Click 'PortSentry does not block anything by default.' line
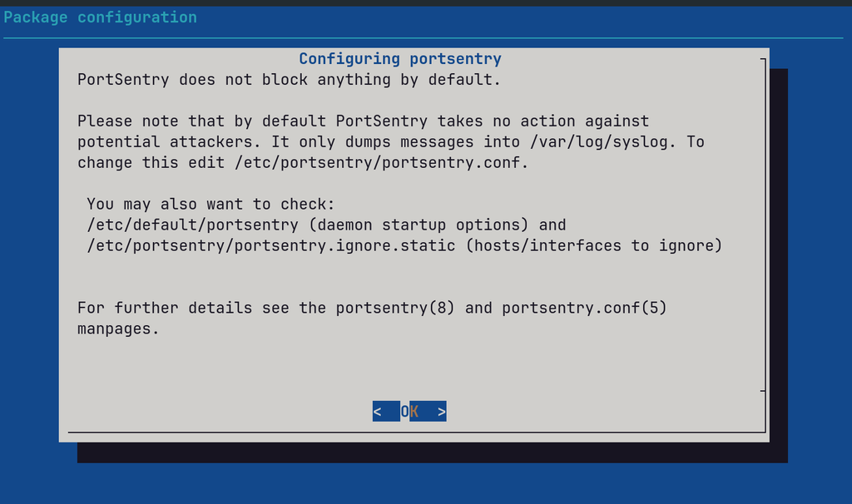 289,80
